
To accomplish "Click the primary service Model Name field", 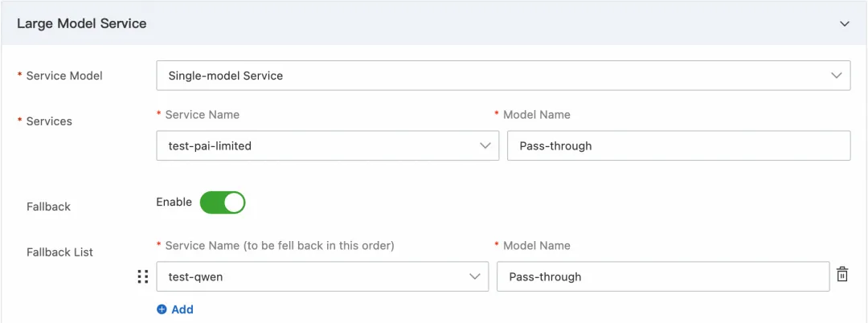I will (678, 145).
